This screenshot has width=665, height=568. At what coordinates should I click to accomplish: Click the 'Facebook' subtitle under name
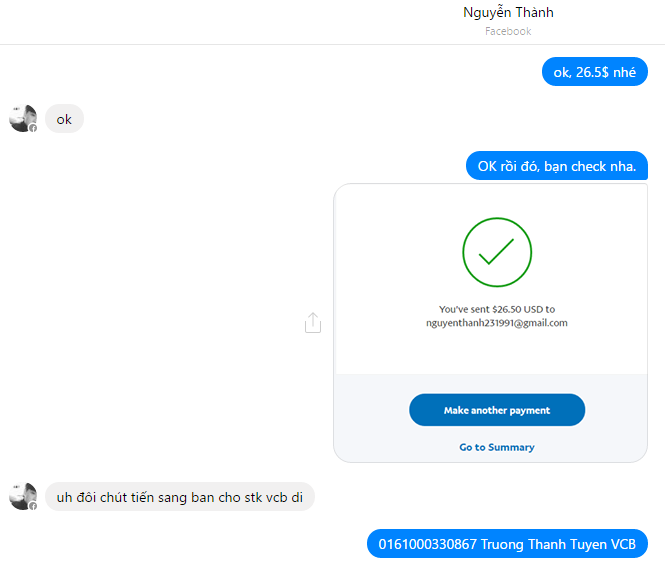click(x=508, y=31)
